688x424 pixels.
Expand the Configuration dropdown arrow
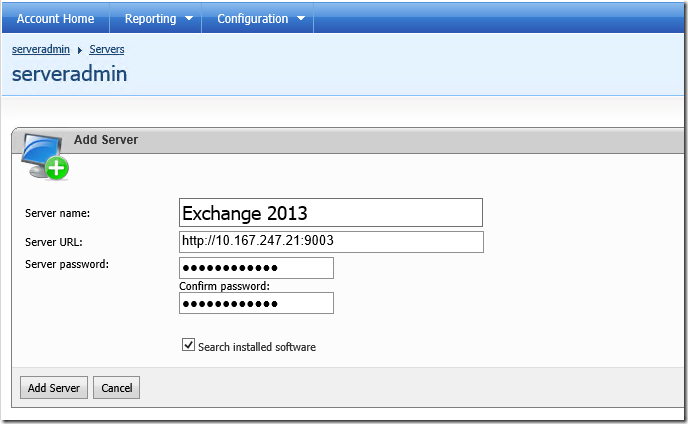point(301,18)
